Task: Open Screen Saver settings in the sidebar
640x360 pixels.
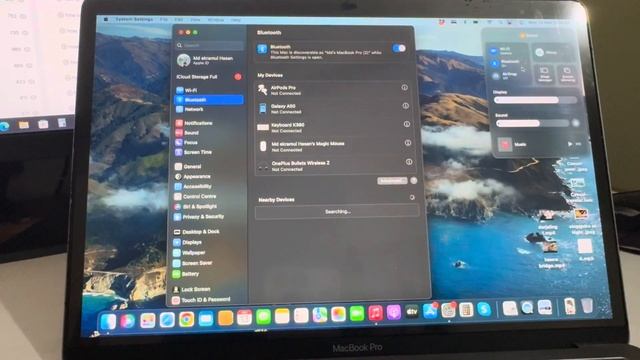Action: coord(209,263)
